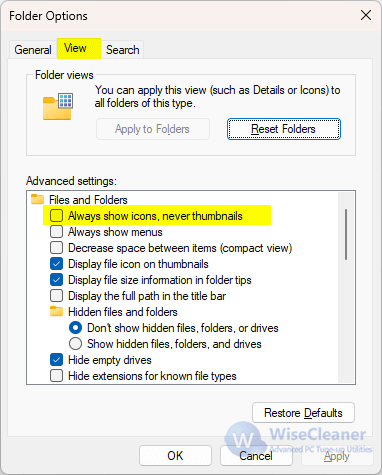382x475 pixels.
Task: Click the Folder views folder icon
Action: (58, 106)
